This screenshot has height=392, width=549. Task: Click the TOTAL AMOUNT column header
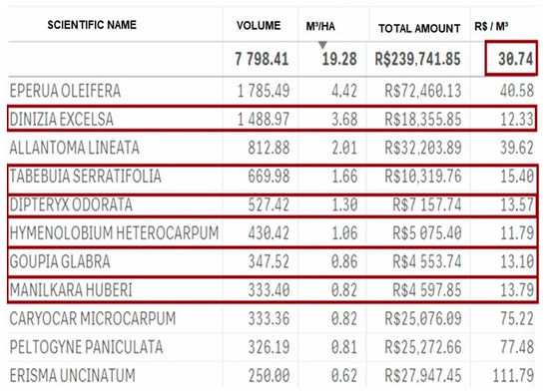coord(419,28)
